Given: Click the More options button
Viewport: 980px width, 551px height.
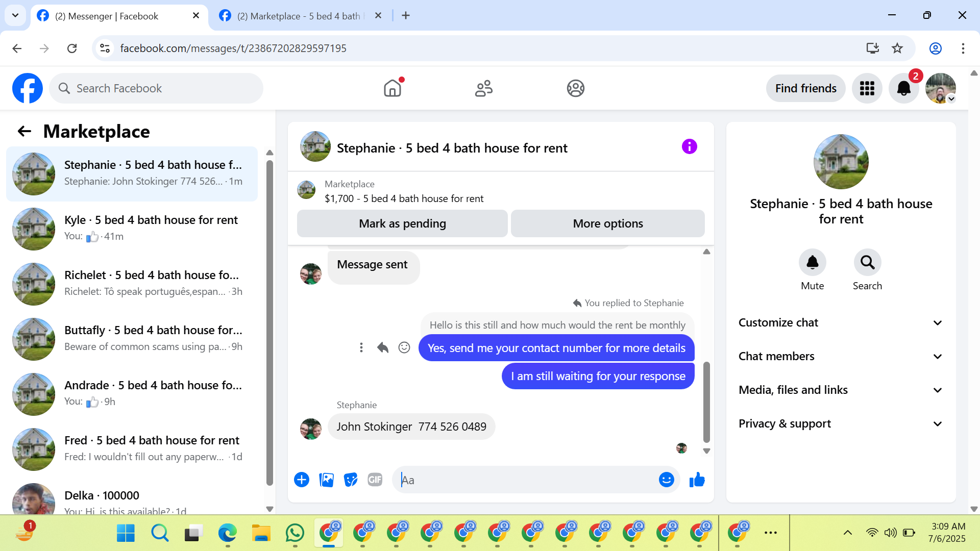Looking at the screenshot, I should 607,223.
